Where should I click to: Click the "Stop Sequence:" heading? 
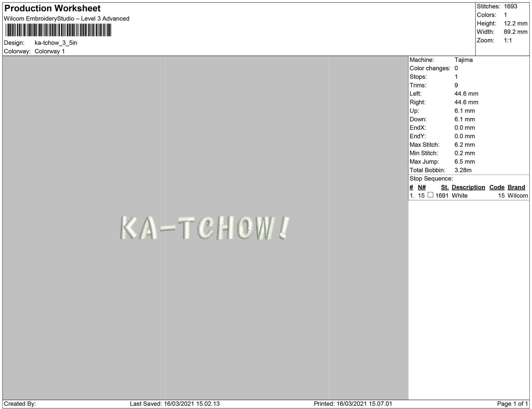431,179
